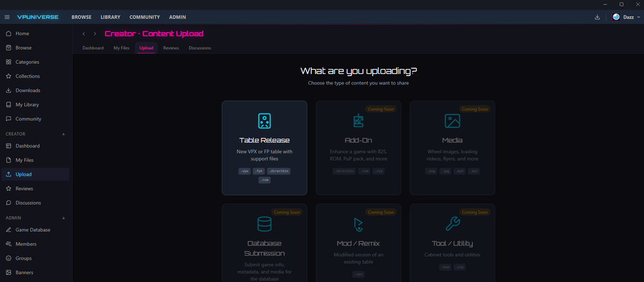Click the Banners image icon
This screenshot has width=644, height=282.
(8, 272)
